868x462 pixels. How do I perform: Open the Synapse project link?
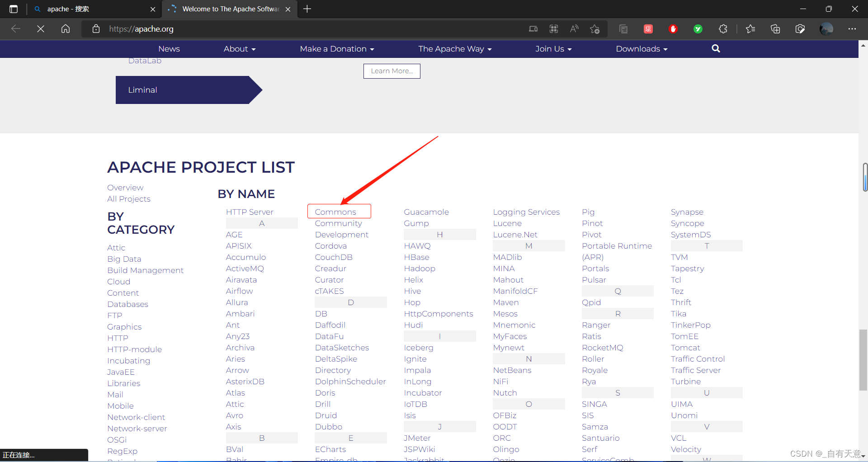687,212
